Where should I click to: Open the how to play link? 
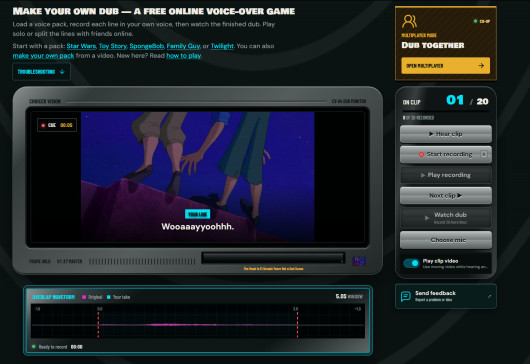pos(184,55)
